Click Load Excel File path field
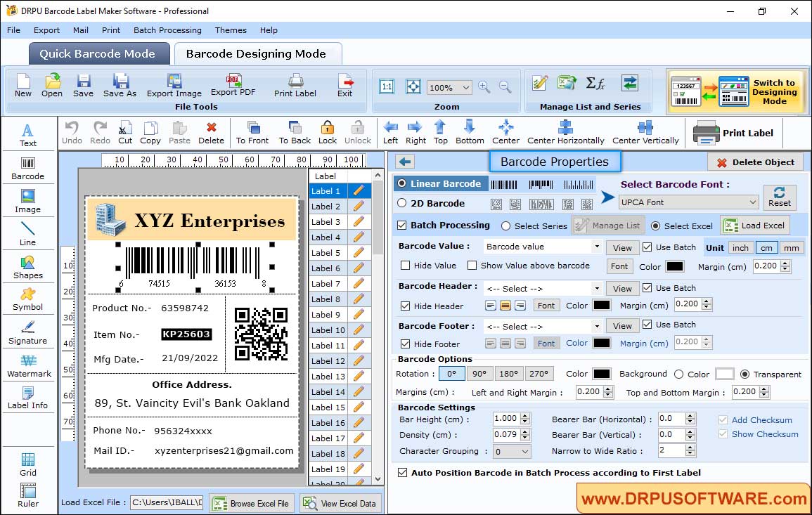Screen dimensions: 812x515 166,502
